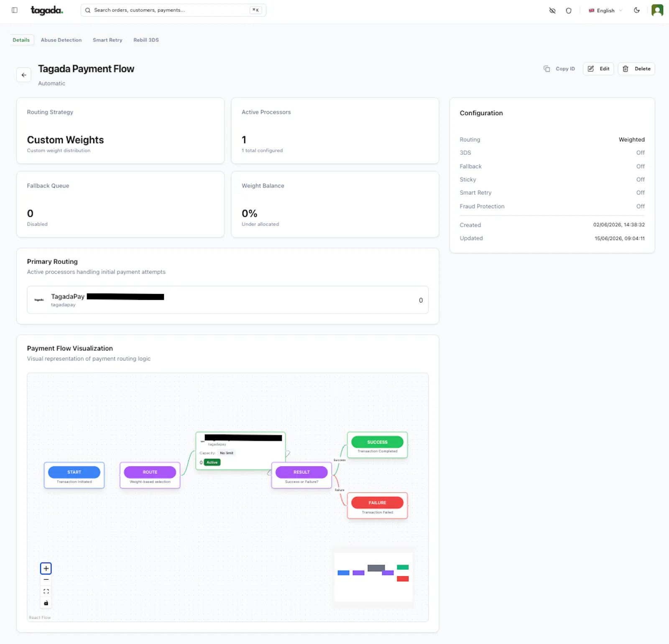Click the Weight Balance 0% value

(250, 214)
